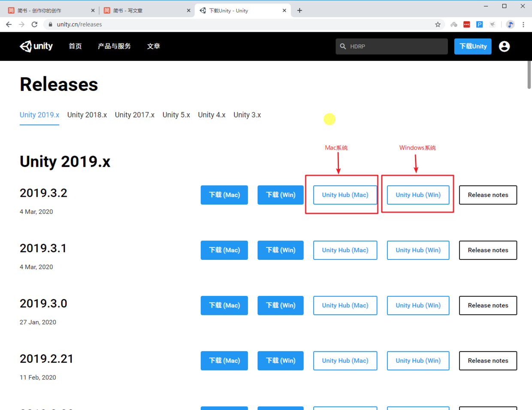Select the 下载Unity - Unity browser tab
This screenshot has width=532, height=410.
pos(242,10)
